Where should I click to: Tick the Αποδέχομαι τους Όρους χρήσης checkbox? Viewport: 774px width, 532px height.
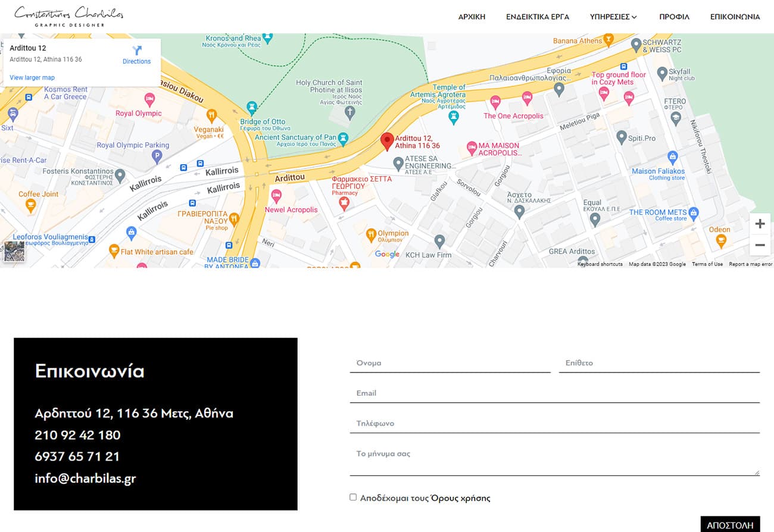click(x=353, y=497)
